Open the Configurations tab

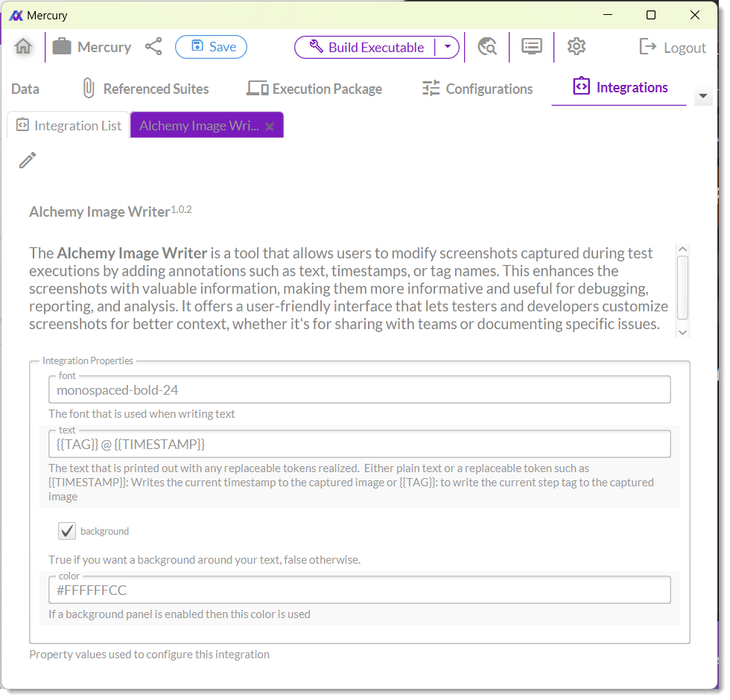(x=477, y=89)
